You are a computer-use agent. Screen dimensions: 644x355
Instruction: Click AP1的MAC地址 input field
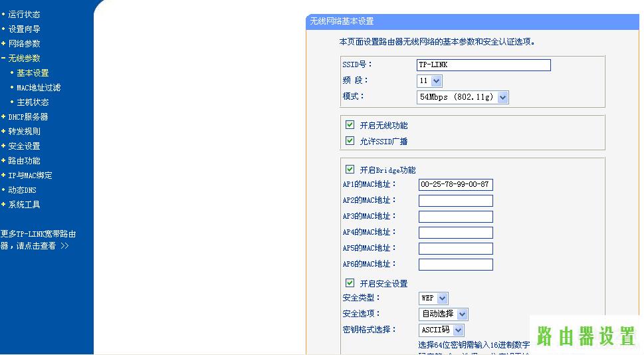click(x=455, y=185)
